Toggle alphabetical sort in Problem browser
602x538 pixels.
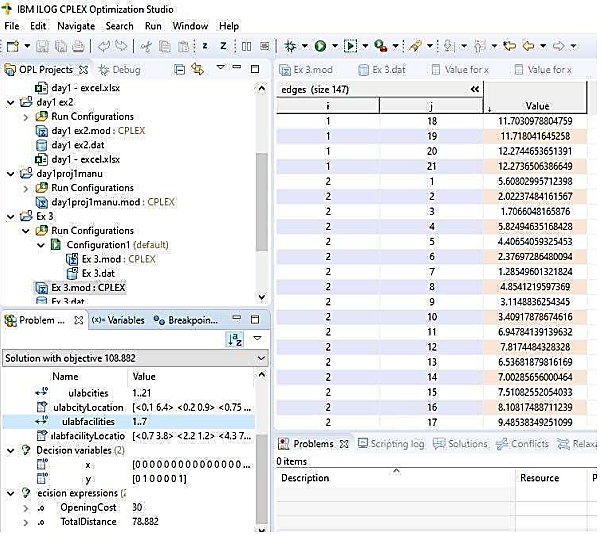[x=237, y=340]
